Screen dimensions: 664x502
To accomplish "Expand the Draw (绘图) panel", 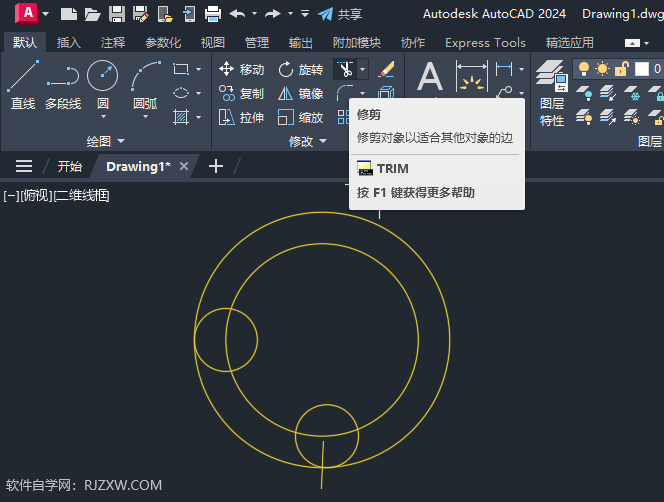I will (x=105, y=141).
